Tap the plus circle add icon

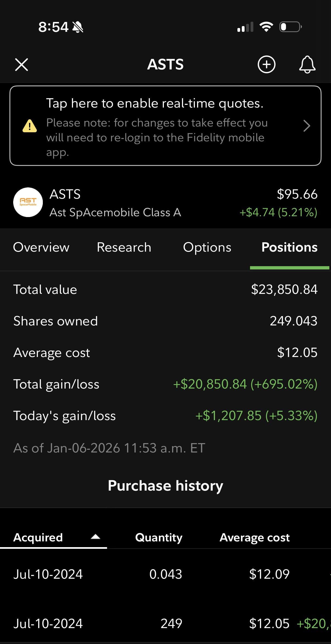point(266,65)
